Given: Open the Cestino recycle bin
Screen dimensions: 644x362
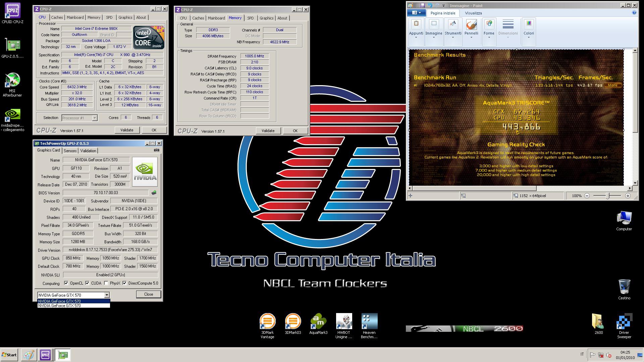Looking at the screenshot, I should [624, 289].
